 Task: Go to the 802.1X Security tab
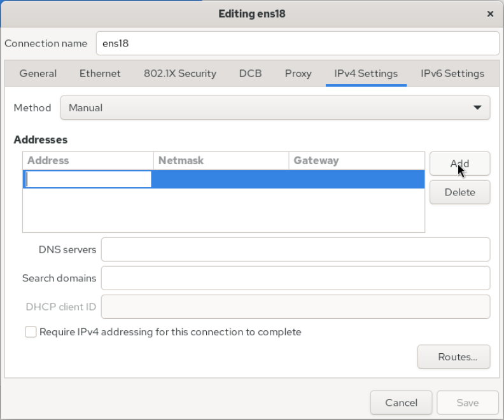coord(180,74)
